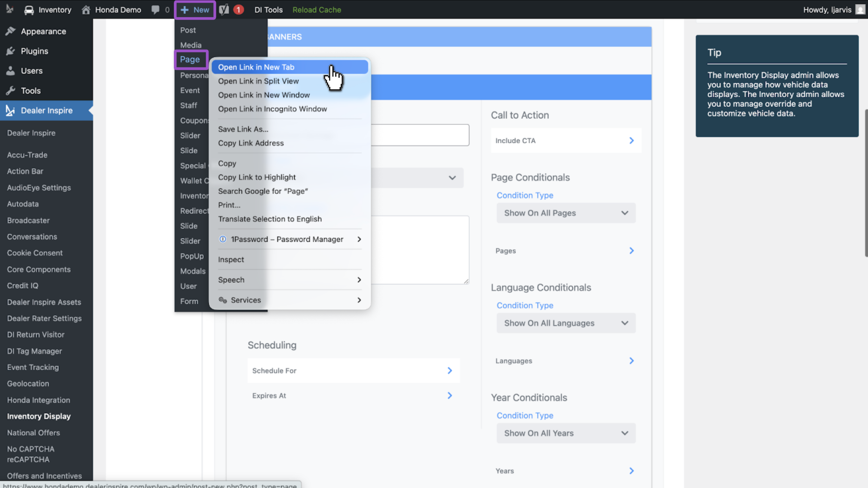868x488 pixels.
Task: Click Media in the New dropdown
Action: click(191, 45)
